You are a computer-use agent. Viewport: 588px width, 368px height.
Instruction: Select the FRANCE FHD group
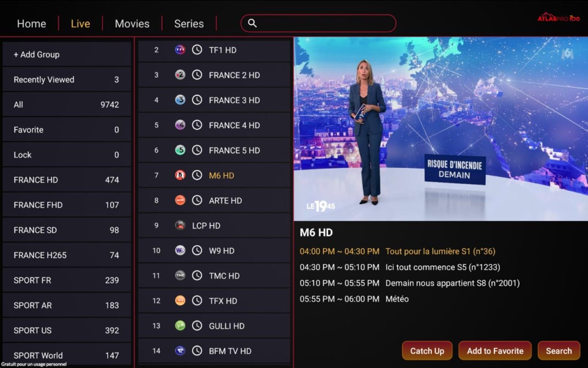[67, 205]
